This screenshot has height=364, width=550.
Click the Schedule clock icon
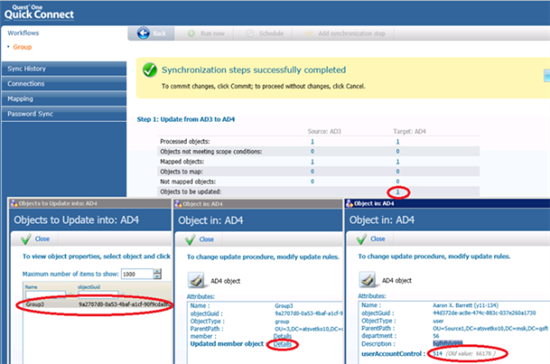tap(250, 34)
